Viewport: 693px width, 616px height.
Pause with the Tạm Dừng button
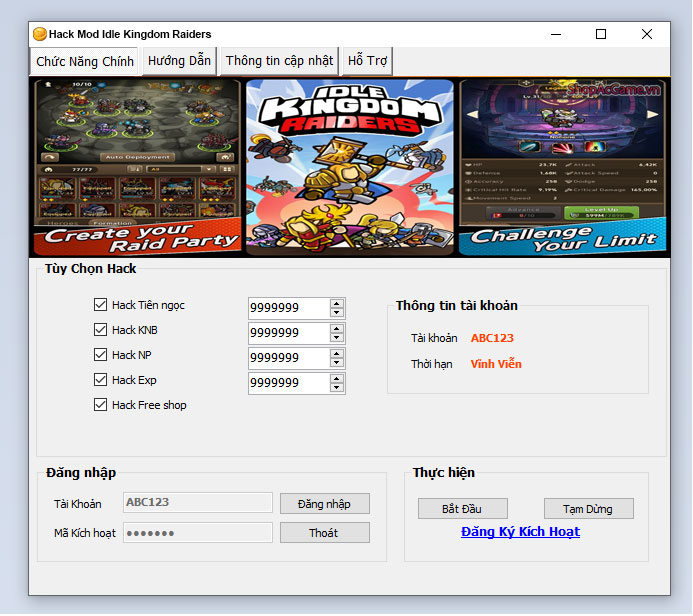(588, 509)
